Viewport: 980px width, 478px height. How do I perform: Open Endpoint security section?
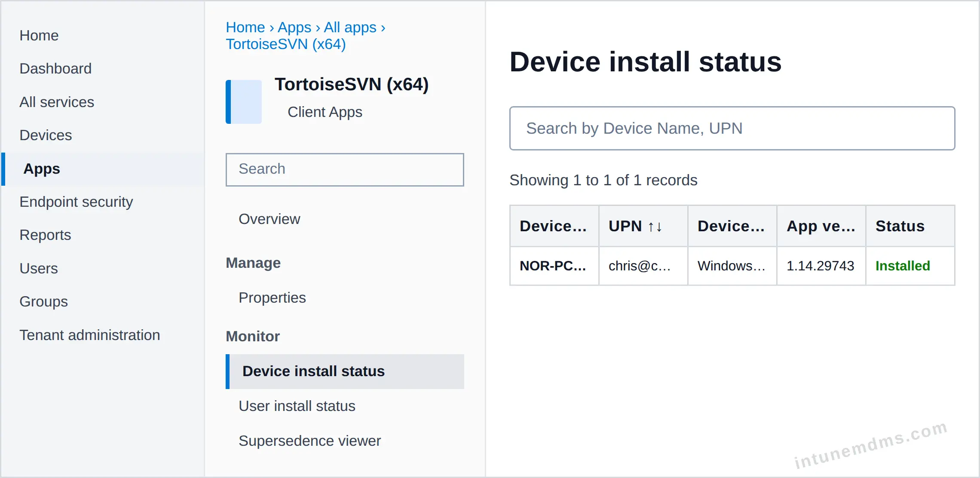[x=76, y=202]
